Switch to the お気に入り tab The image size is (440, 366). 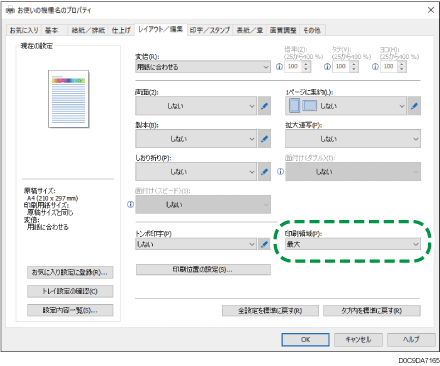(24, 30)
